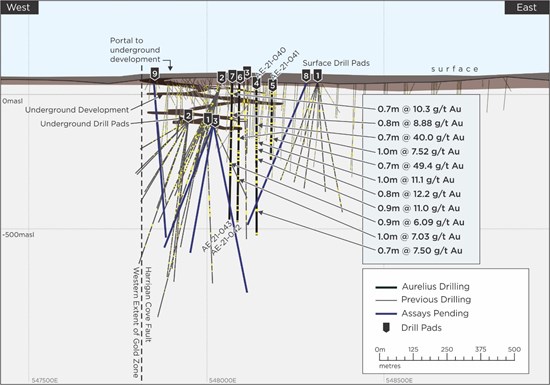Click surface drill pad marker 9
This screenshot has width=550, height=385.
point(154,74)
